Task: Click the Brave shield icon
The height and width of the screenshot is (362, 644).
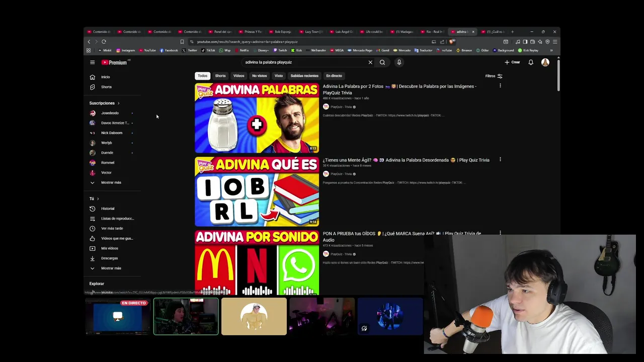Action: tap(452, 42)
